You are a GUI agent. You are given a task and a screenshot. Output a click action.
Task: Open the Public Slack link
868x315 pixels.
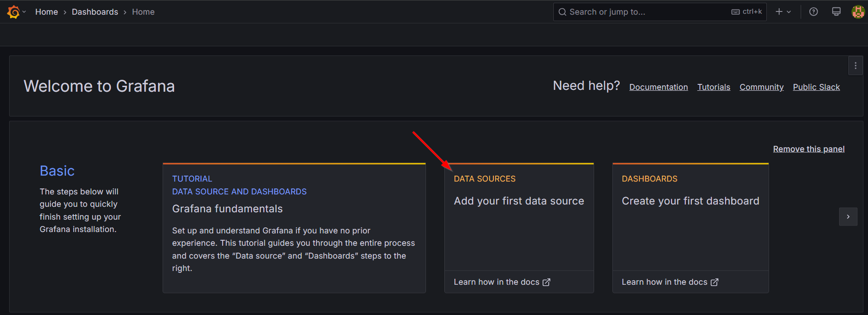[x=816, y=87]
